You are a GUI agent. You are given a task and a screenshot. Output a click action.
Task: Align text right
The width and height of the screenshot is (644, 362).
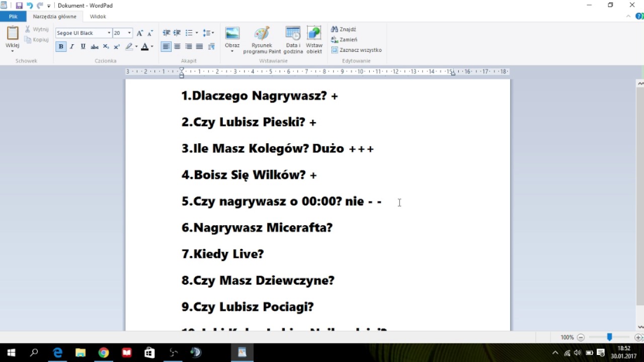(188, 47)
